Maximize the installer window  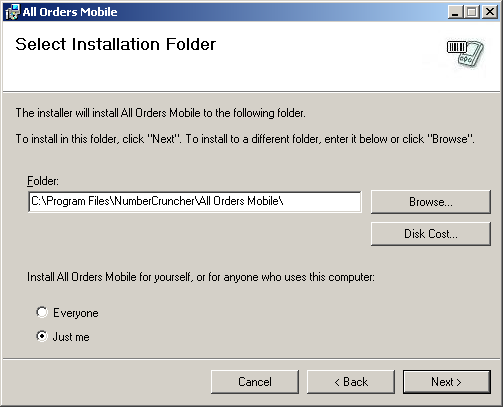[x=472, y=12]
